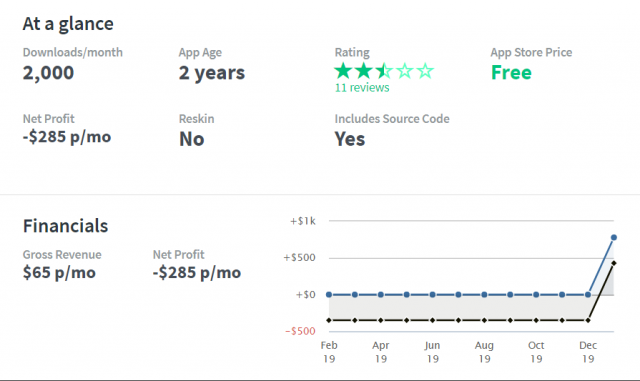Click the +$1k axis label
This screenshot has width=640, height=381.
[302, 221]
